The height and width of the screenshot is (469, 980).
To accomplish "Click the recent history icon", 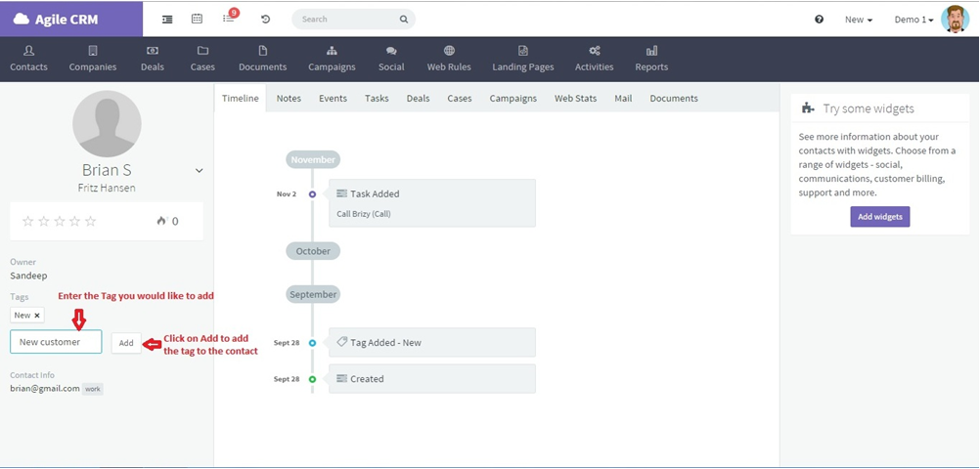I will [266, 20].
